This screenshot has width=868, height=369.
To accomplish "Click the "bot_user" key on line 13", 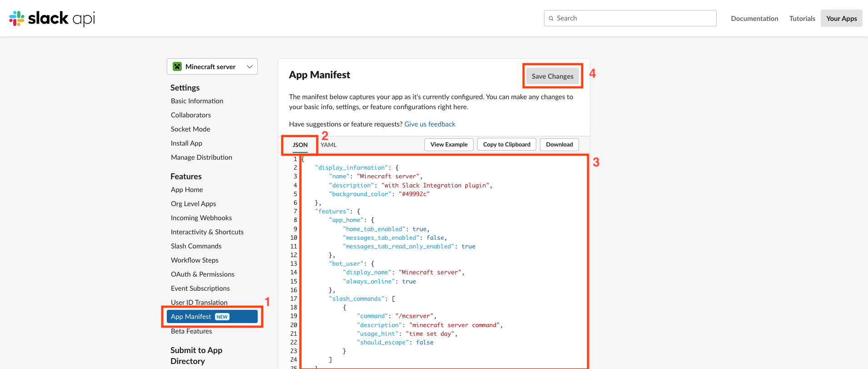I will (x=346, y=264).
